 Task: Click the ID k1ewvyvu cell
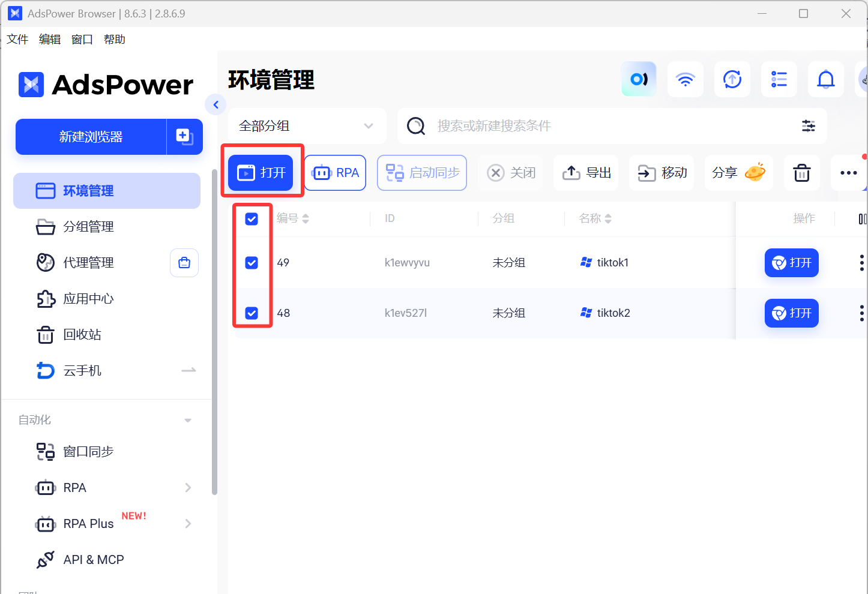point(407,263)
